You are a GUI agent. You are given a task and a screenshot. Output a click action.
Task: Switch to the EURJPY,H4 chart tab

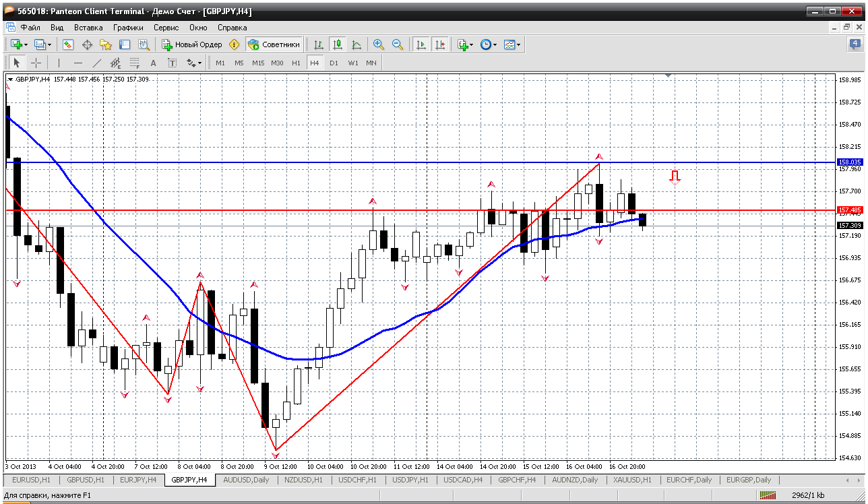(138, 480)
